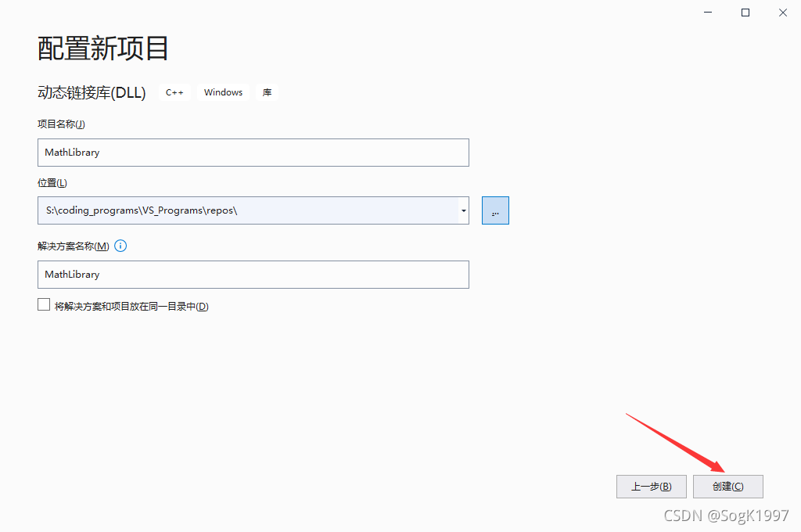Click the 配置新项目 heading

tap(103, 49)
